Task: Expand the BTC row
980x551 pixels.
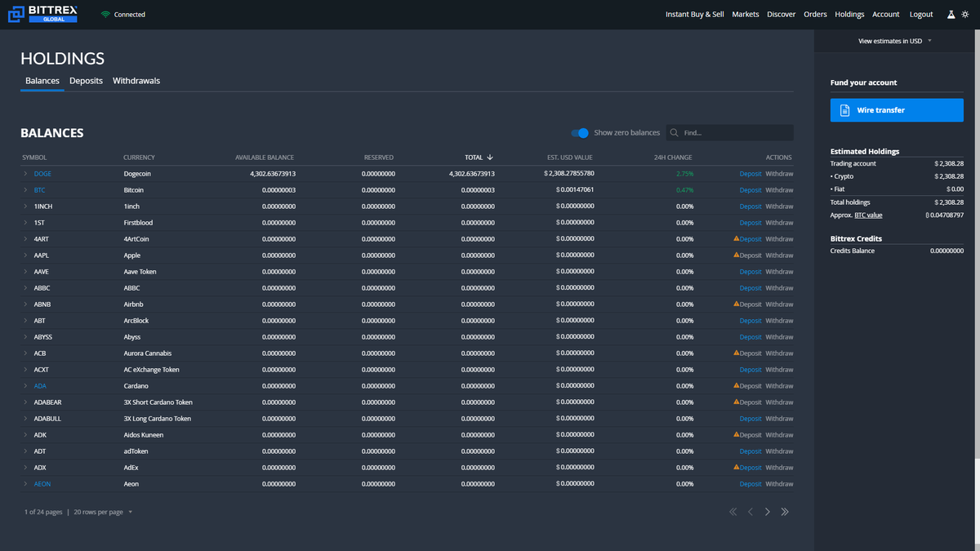Action: (25, 190)
